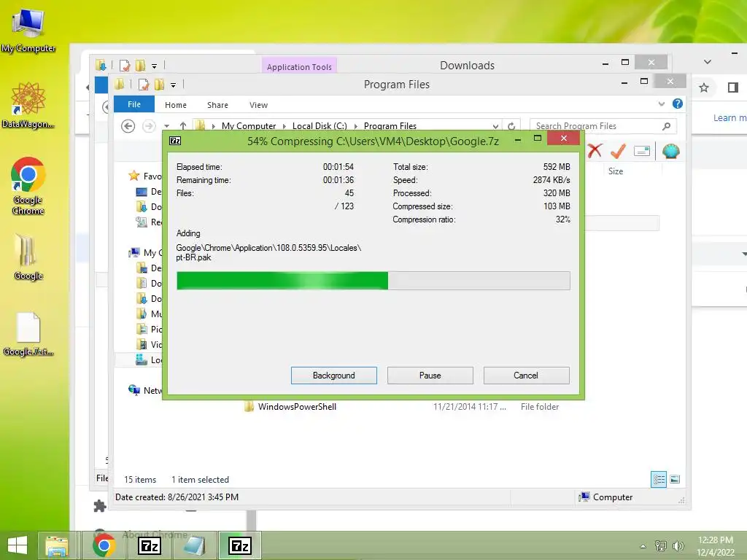Open Explorer help question mark icon

coord(678,104)
